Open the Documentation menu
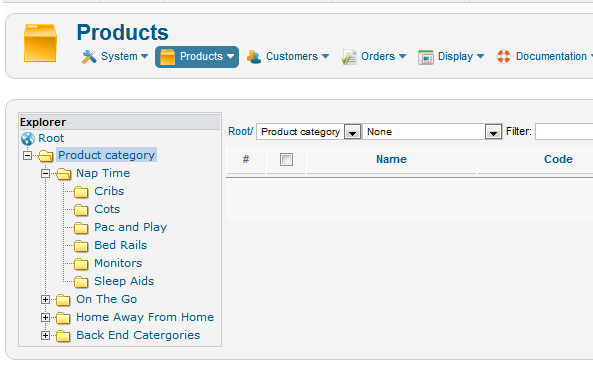This screenshot has width=593, height=369. pyautogui.click(x=544, y=57)
